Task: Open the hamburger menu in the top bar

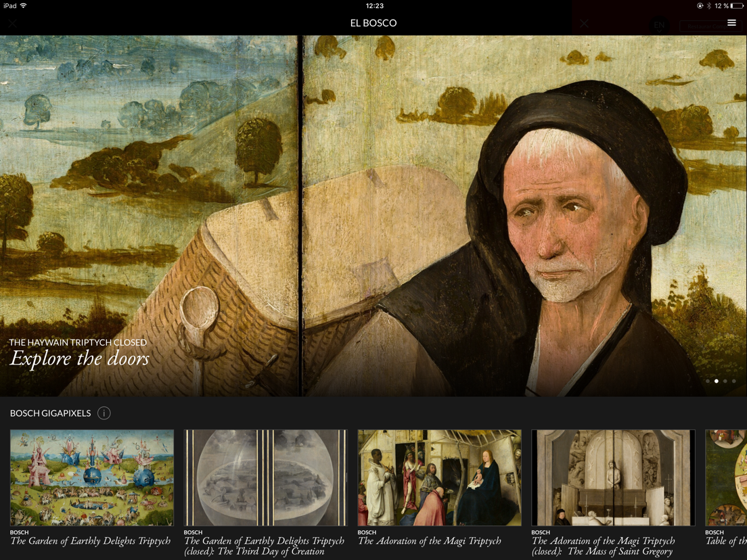Action: [x=731, y=23]
